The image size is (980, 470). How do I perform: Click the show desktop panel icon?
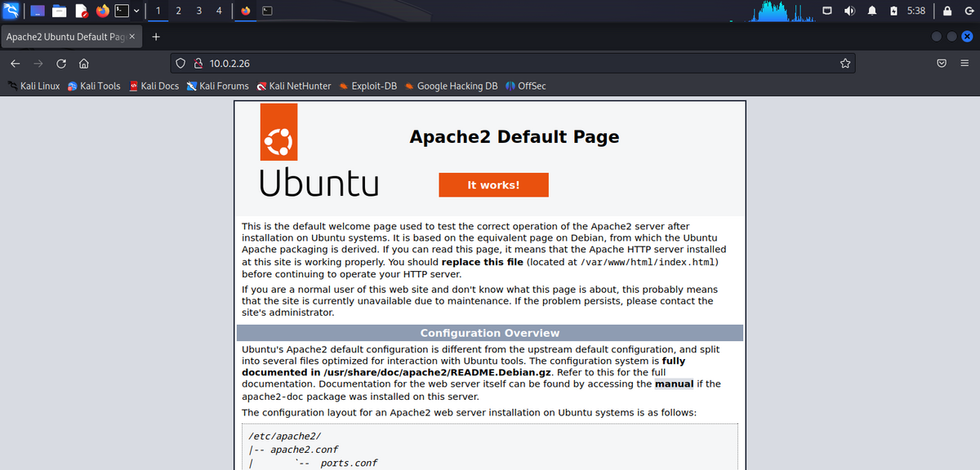(x=38, y=11)
